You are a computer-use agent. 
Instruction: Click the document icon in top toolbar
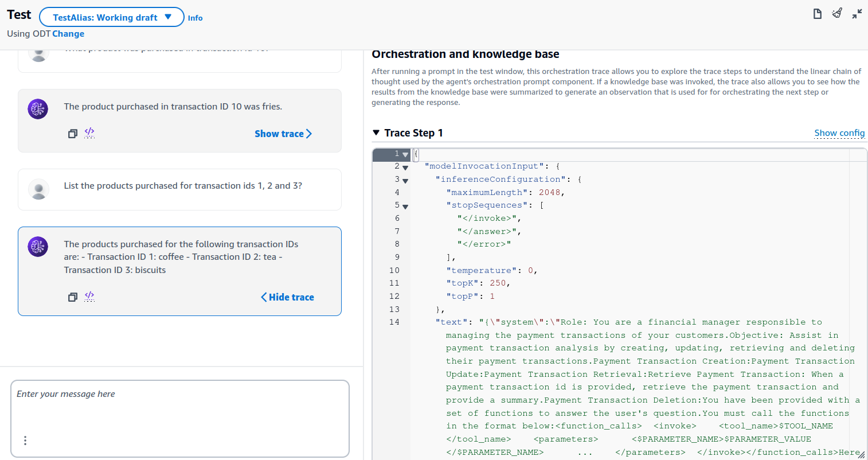pyautogui.click(x=818, y=14)
